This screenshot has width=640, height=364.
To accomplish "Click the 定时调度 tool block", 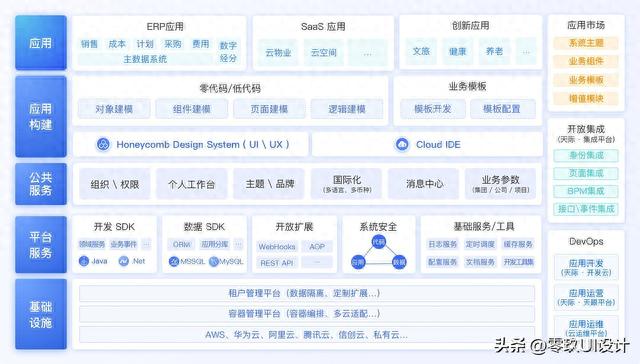I will click(480, 244).
